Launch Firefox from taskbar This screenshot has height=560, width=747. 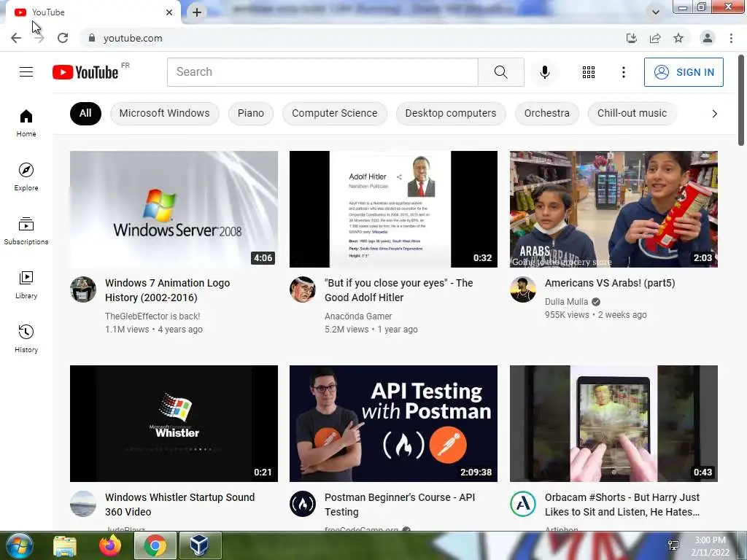point(110,545)
